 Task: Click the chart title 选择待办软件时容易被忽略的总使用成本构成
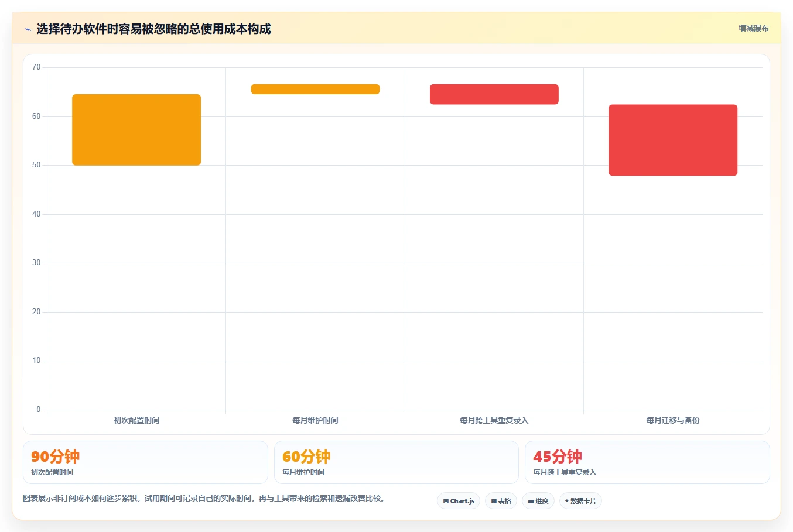pos(153,29)
